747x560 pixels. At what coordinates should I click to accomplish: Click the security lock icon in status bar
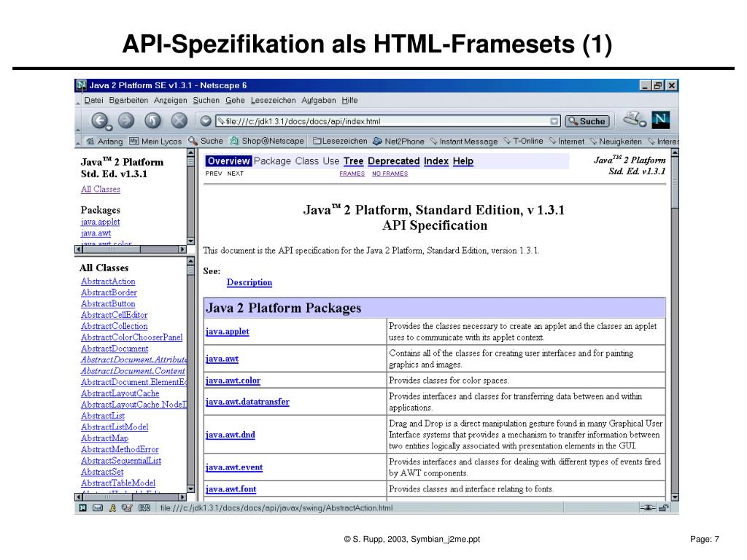tap(663, 508)
